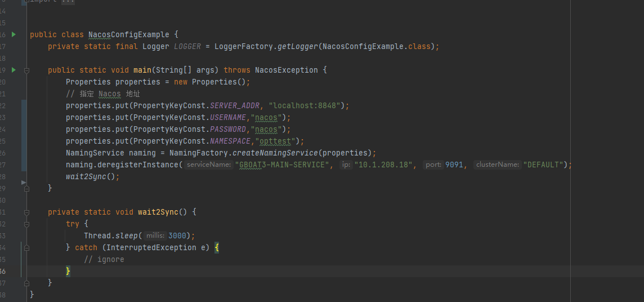Click wait2Sync in the private method declaration
Screen dimensions: 644x302
[158, 212]
